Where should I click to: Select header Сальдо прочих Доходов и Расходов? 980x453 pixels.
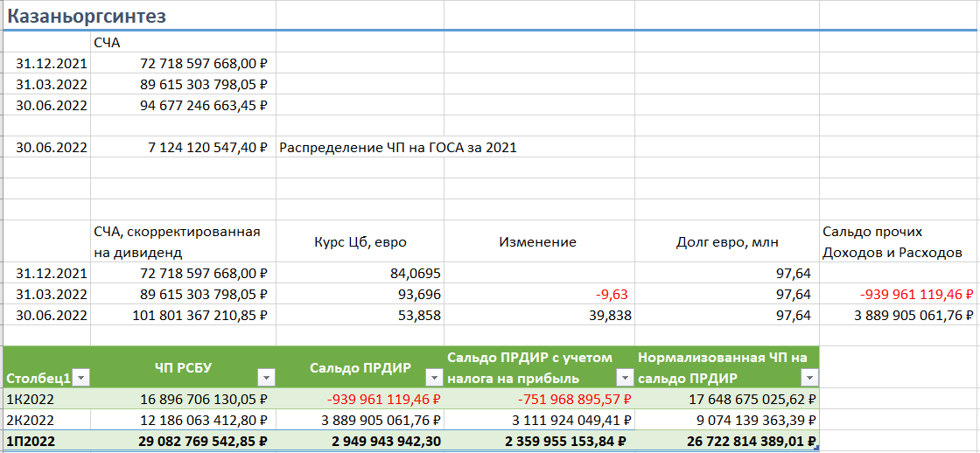click(x=899, y=242)
